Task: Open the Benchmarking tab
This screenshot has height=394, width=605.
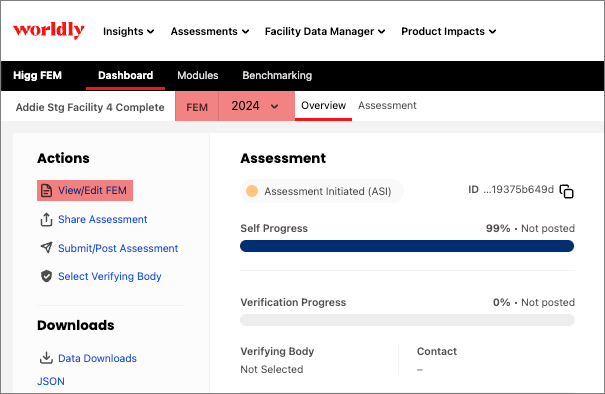Action: tap(277, 75)
